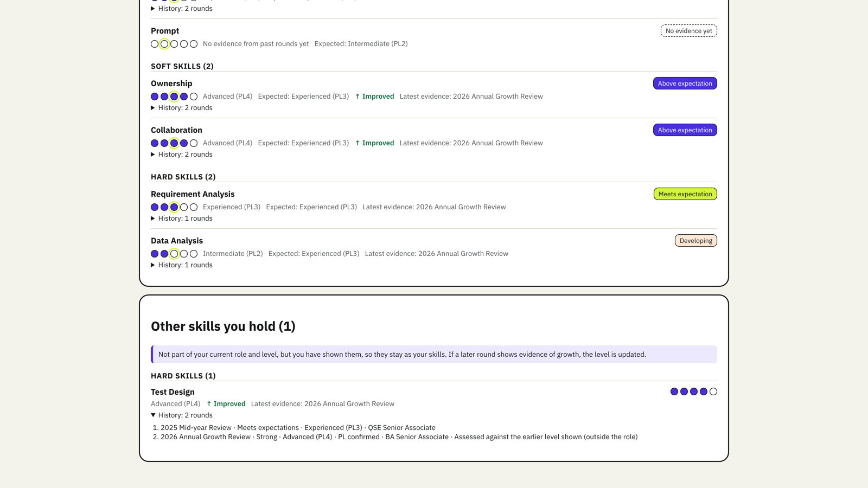The height and width of the screenshot is (488, 868).
Task: Click the '2026 Annual Growth Review · Strong' history entry
Action: [399, 437]
